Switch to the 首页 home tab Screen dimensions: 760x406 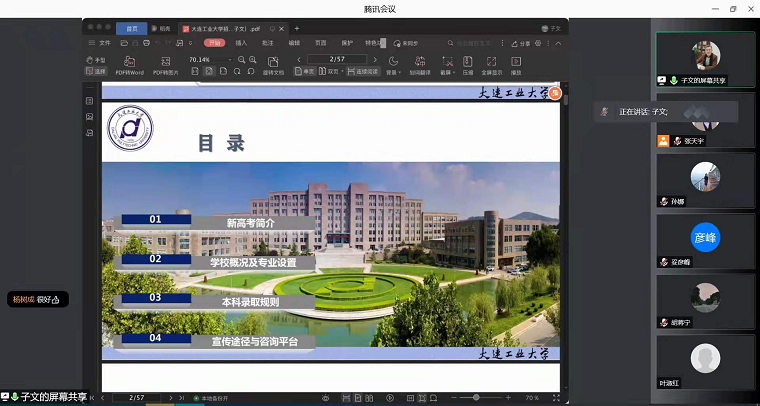point(131,29)
